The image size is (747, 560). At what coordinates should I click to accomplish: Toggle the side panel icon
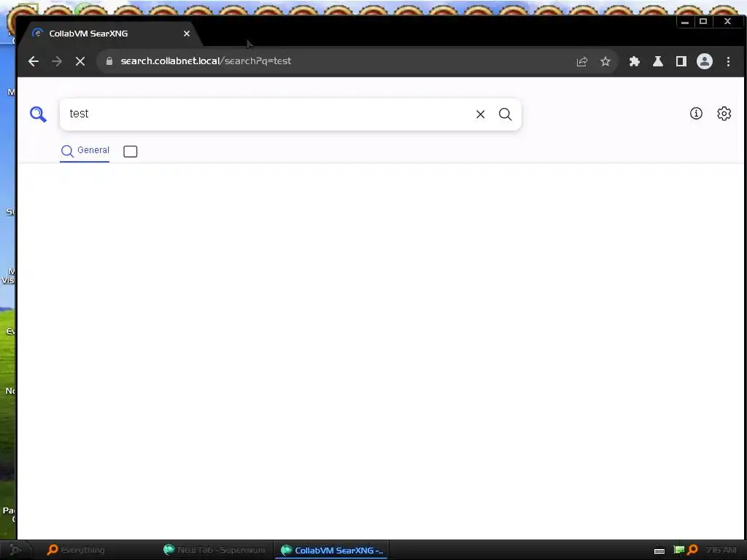coord(681,61)
